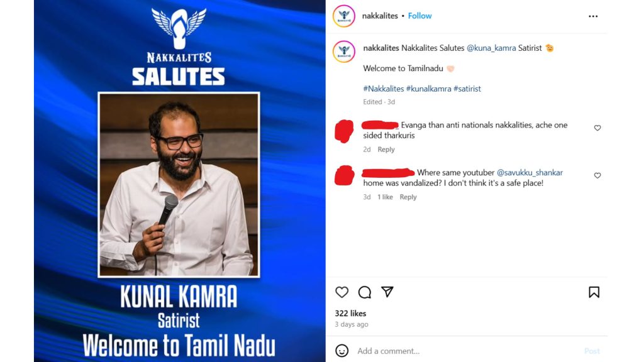Open three-dot more options menu
The height and width of the screenshot is (362, 644).
click(593, 16)
